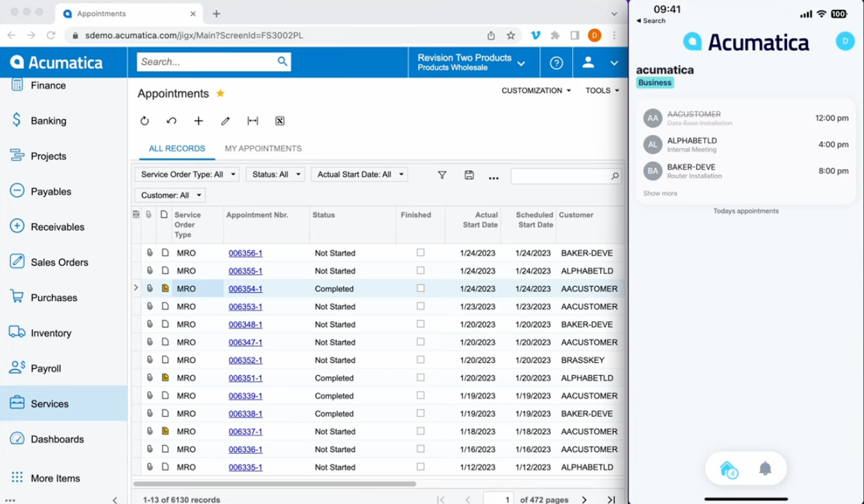The image size is (864, 504).
Task: Tick the Finished checkbox for 006348-1
Action: click(x=421, y=324)
